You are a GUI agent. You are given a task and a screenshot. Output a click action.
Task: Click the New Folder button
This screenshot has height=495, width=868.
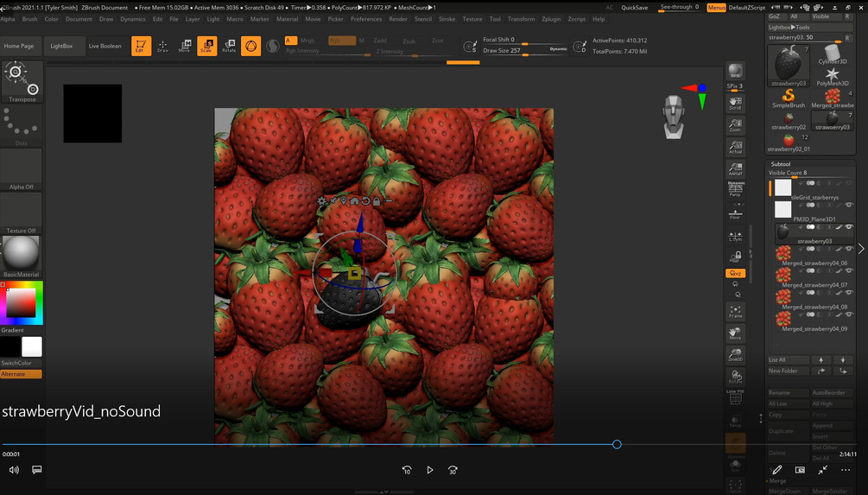[789, 371]
